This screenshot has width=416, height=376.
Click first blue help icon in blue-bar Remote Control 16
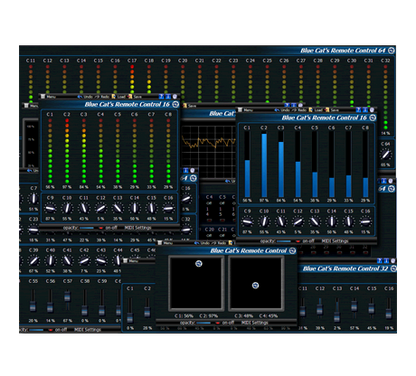click(359, 110)
